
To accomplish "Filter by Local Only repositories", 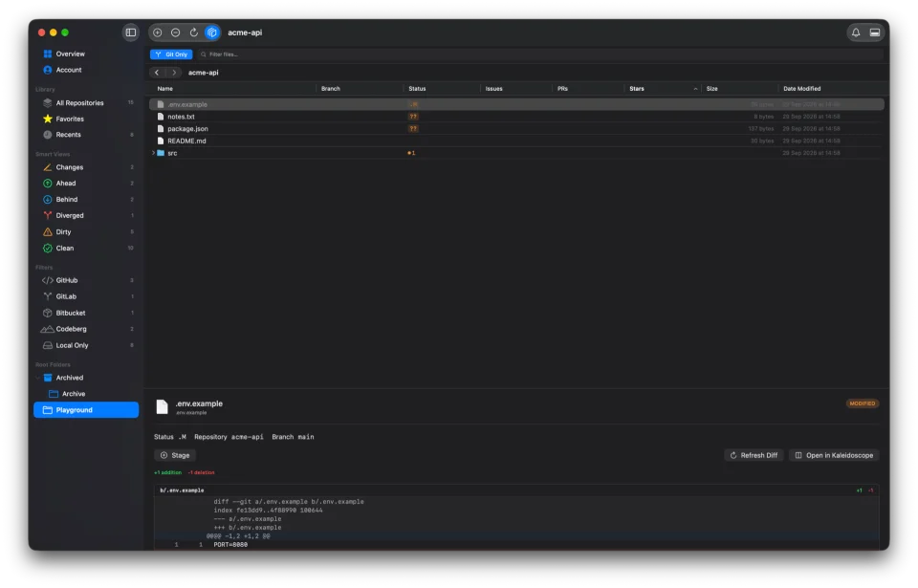I will point(85,345).
